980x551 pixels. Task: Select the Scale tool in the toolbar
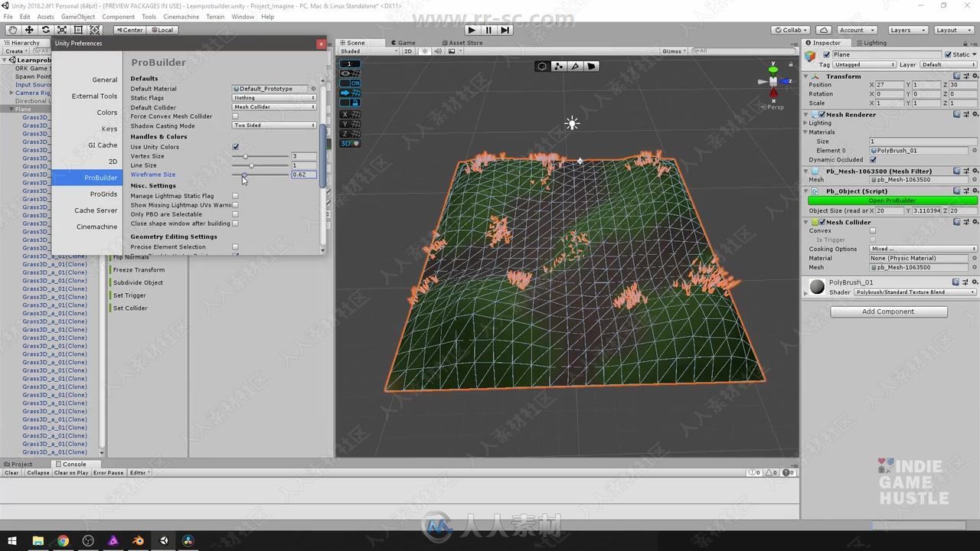tap(62, 30)
